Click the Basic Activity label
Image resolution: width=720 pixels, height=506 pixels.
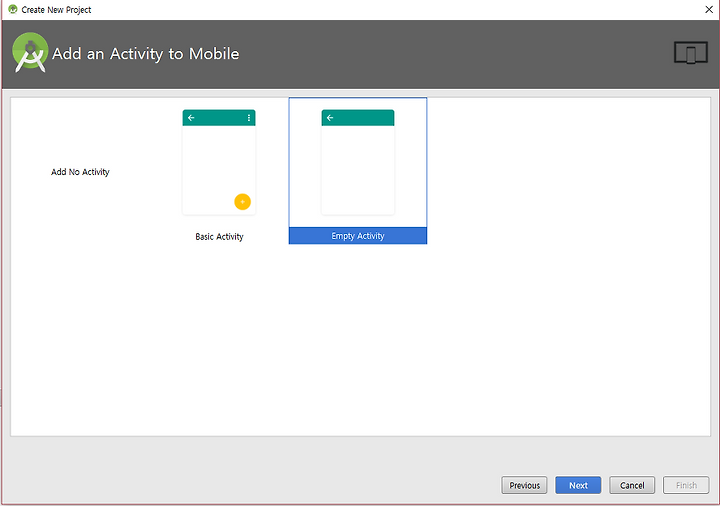219,236
